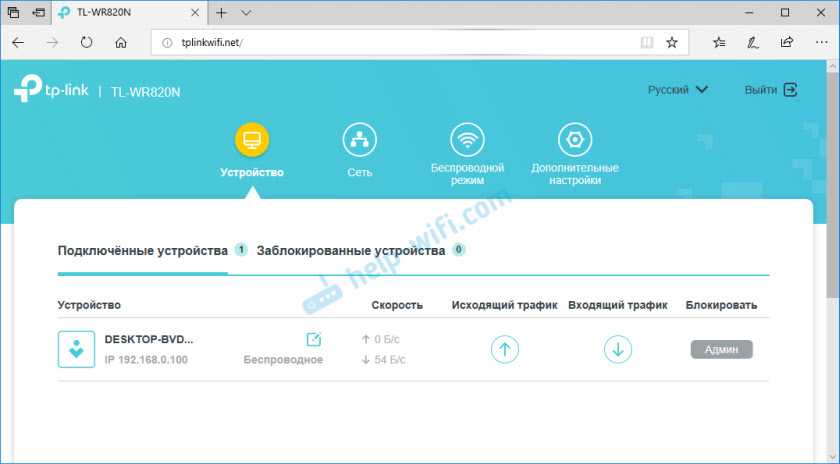Switch to Заблокированные устройства tab
Screen dimensions: 840x464
click(x=350, y=251)
